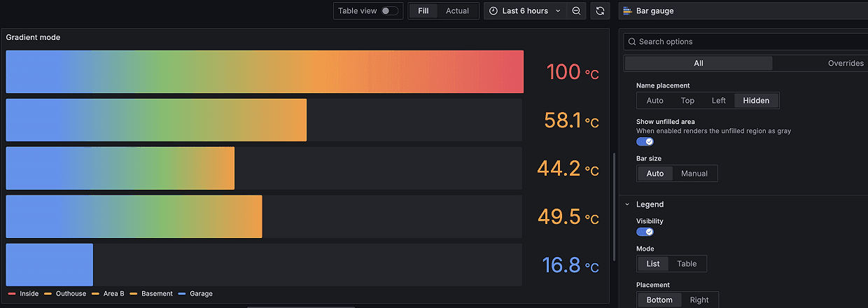Click the 16.8 °C blue bar

(x=50, y=265)
